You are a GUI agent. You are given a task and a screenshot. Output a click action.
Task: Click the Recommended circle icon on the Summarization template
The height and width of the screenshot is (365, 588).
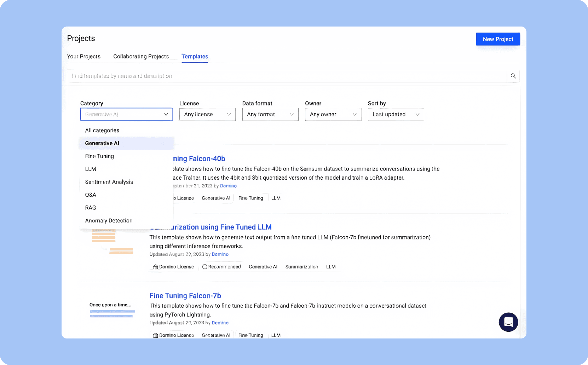tap(204, 267)
